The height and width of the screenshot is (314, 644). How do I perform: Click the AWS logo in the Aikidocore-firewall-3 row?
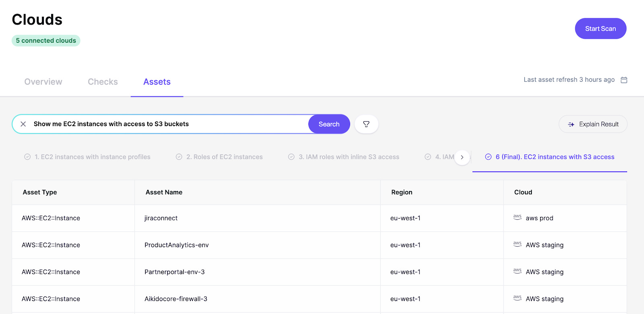pos(518,298)
